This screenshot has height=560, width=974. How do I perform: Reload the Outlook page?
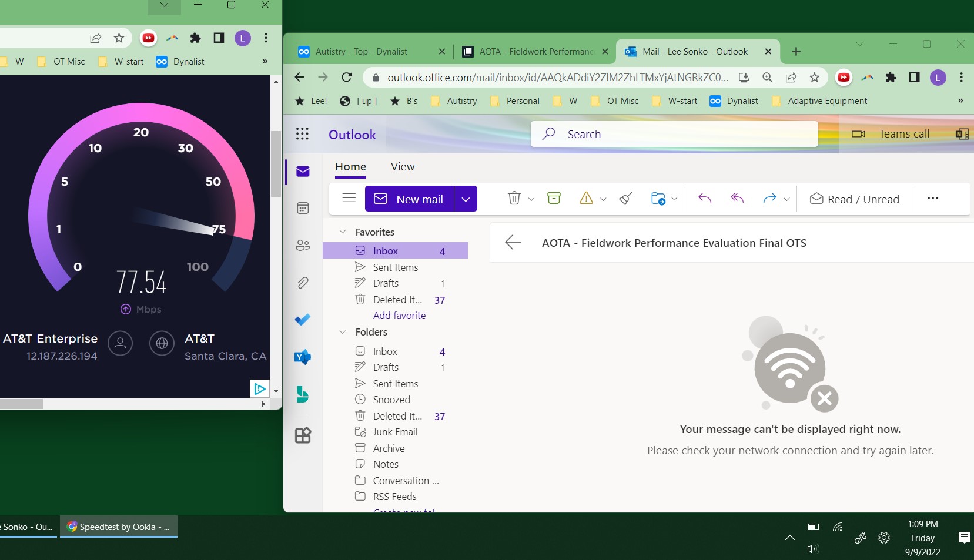tap(347, 77)
